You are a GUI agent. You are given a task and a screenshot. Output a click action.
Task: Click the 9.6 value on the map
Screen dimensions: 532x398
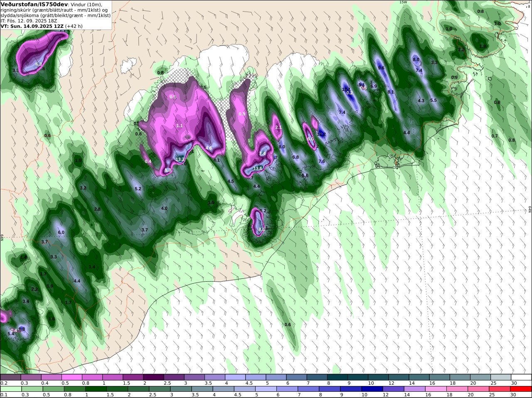pyautogui.click(x=381, y=68)
